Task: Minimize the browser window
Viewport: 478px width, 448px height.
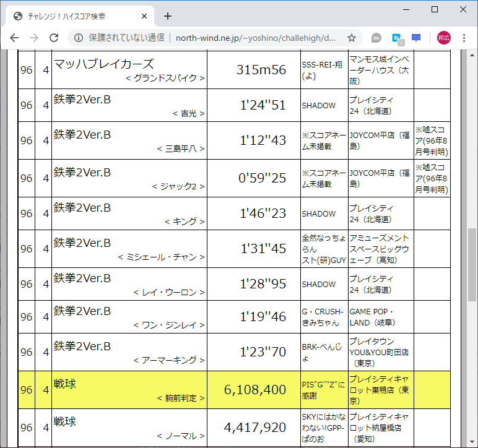Action: pos(406,9)
